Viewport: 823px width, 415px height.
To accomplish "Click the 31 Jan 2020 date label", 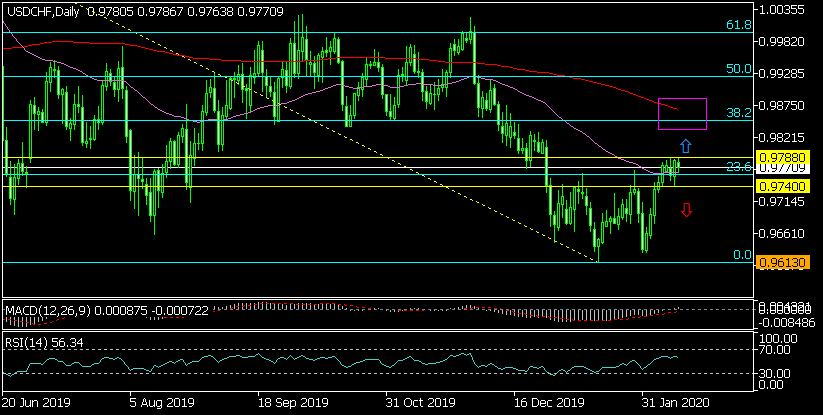I will [x=676, y=403].
